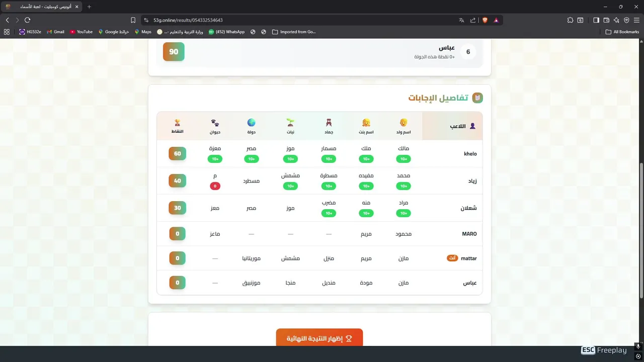Open the Brave Wallet icon
Screen dimensions: 644x362
coord(606,20)
